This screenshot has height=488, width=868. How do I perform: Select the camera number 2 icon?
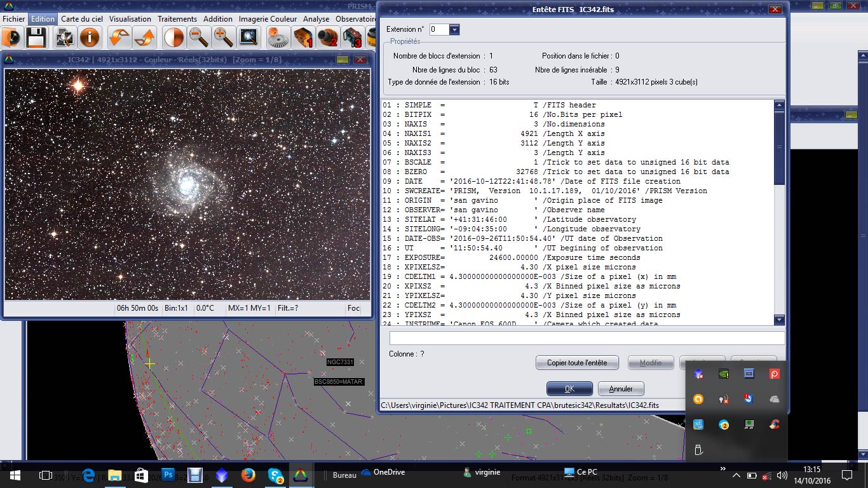coord(328,37)
